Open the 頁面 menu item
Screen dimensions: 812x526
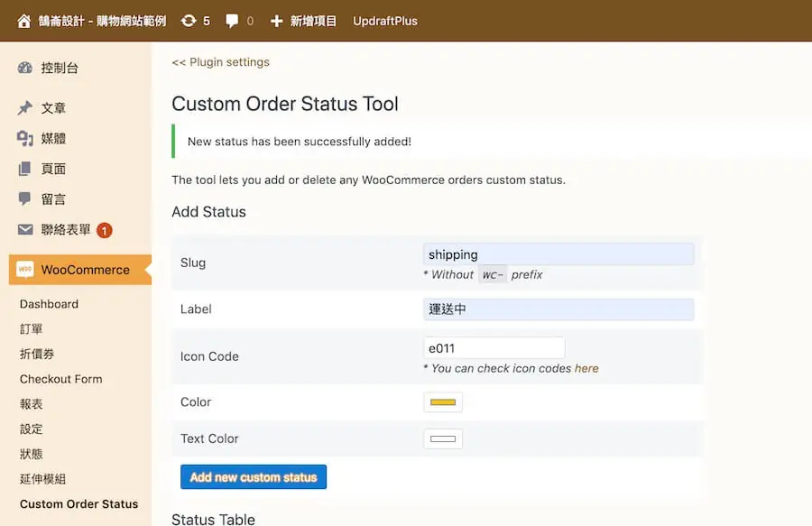pyautogui.click(x=53, y=169)
